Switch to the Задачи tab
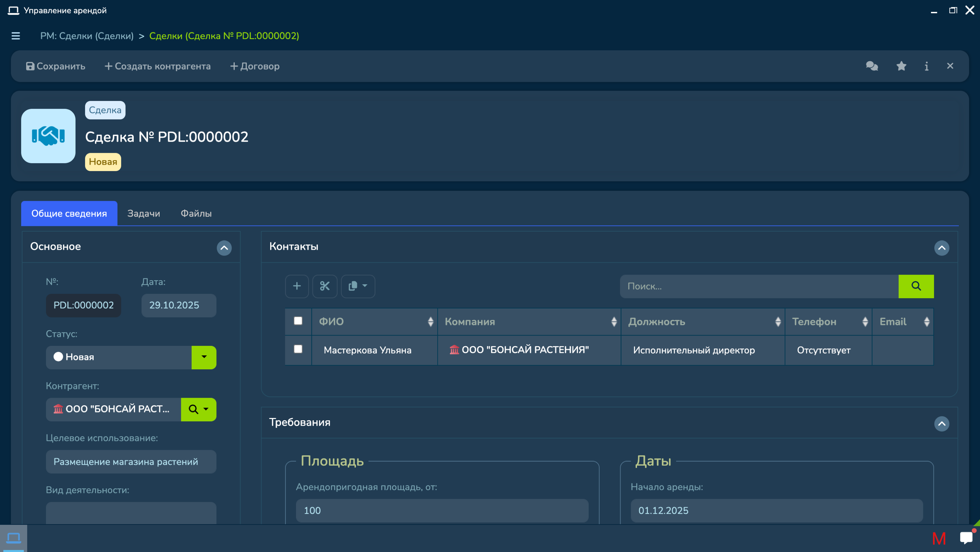 pos(143,213)
